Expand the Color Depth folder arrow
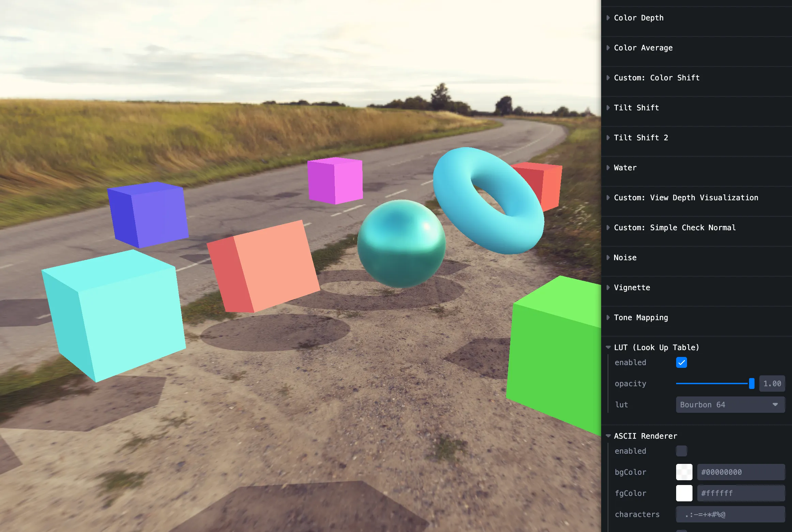The height and width of the screenshot is (532, 792). coord(608,18)
